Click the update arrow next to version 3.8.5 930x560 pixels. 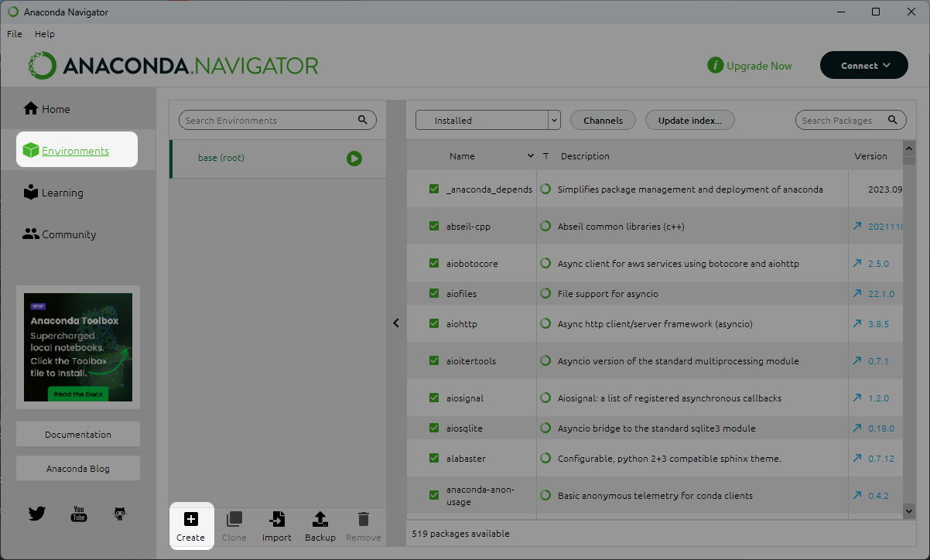(857, 324)
